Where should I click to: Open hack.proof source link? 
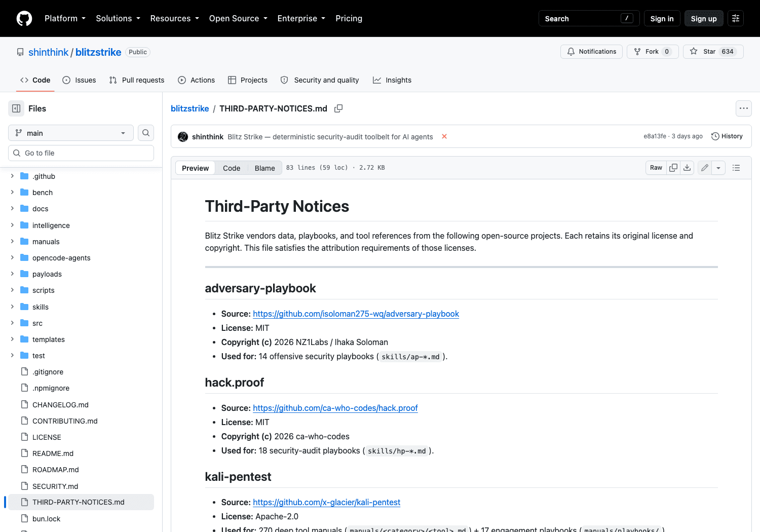tap(335, 408)
